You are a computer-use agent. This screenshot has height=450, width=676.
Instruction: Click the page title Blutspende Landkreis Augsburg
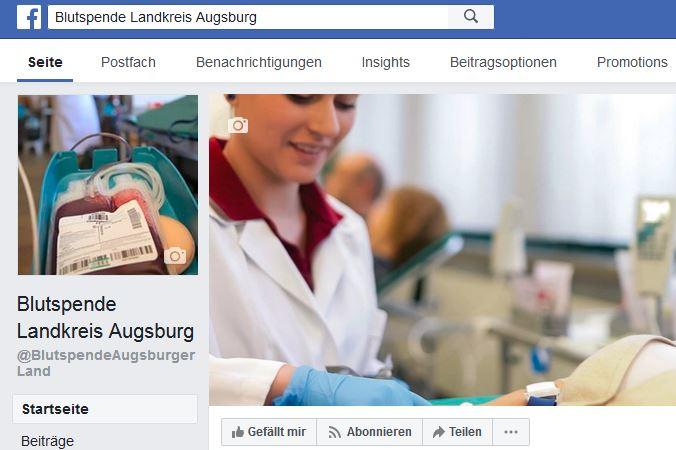click(106, 318)
